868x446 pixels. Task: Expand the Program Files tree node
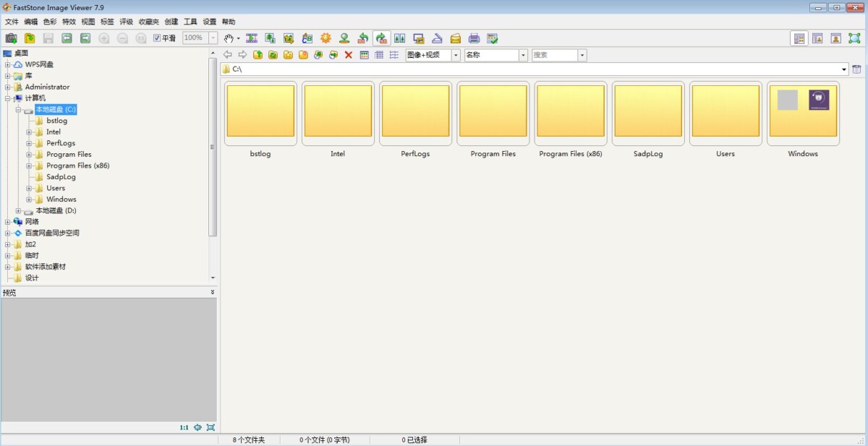tap(30, 155)
